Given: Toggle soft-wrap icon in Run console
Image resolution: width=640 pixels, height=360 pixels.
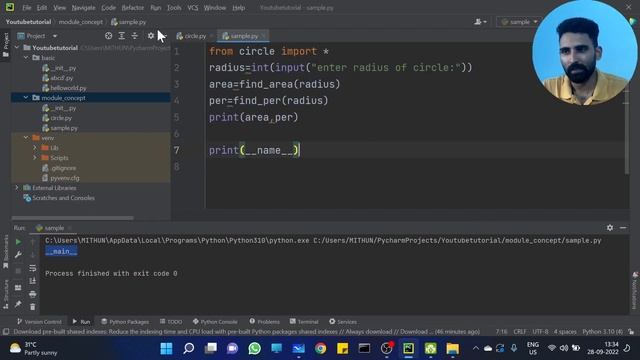Looking at the screenshot, I should [33, 268].
